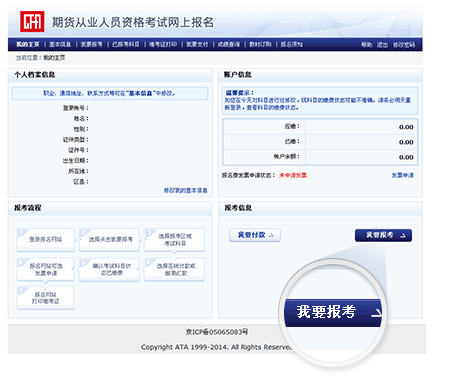Click step 6 box 报名网站可选发票申请
The width and height of the screenshot is (473, 378).
pyautogui.click(x=46, y=269)
